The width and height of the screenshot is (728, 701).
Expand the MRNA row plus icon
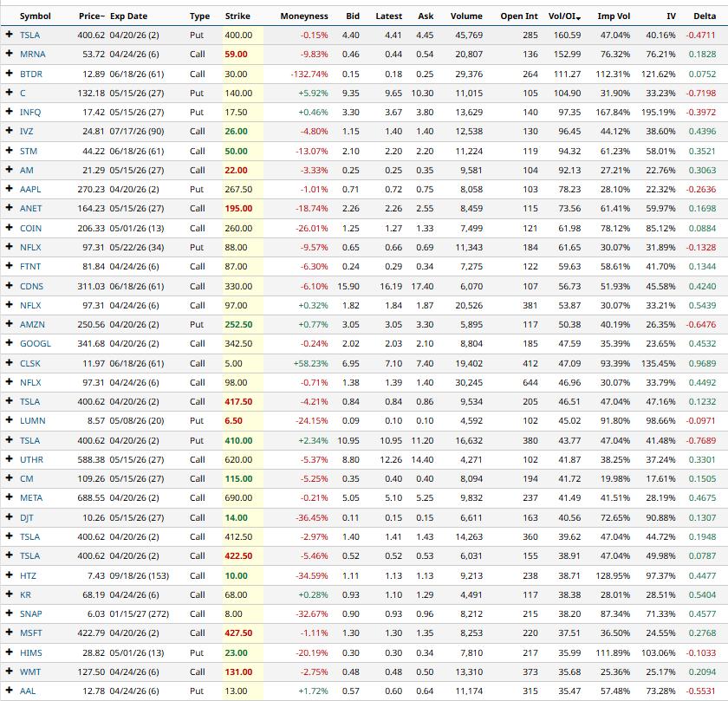[x=9, y=54]
